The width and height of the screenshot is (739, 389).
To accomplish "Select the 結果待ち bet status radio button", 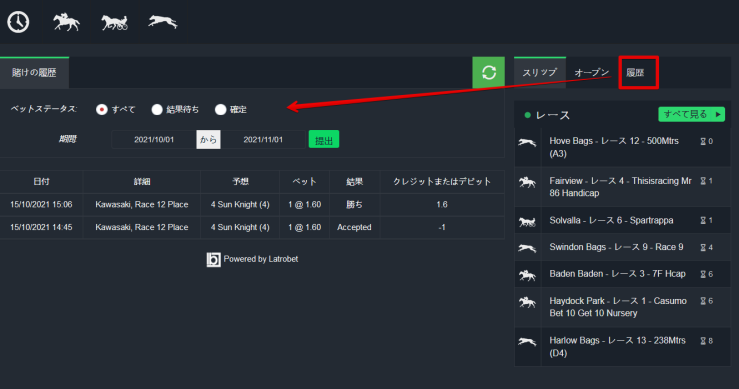I will (x=157, y=109).
